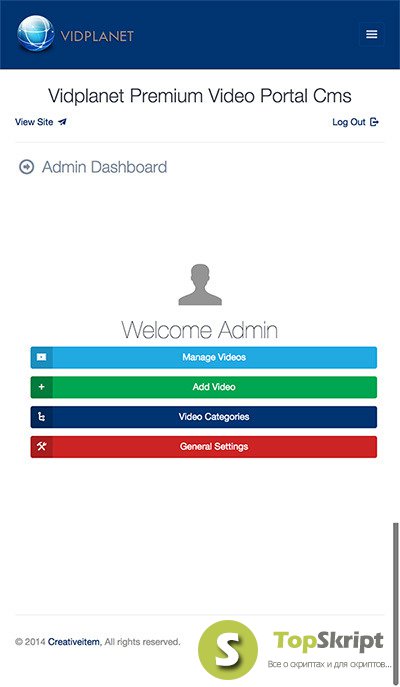This screenshot has width=400, height=687.
Task: Open the Add Video page
Action: pyautogui.click(x=204, y=387)
